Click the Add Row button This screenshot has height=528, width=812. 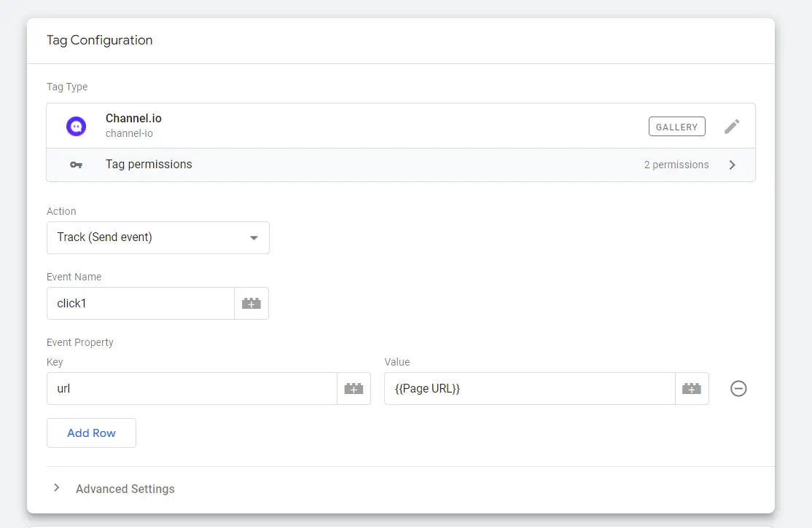pyautogui.click(x=91, y=433)
